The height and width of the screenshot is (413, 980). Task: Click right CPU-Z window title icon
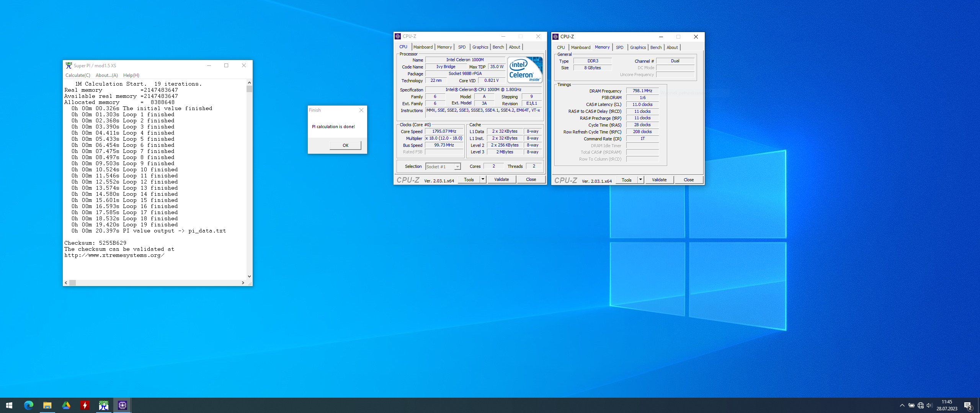point(555,37)
